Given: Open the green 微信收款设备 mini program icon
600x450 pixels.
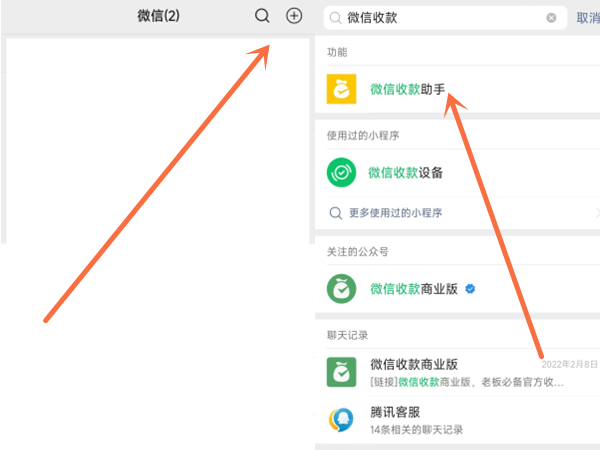Looking at the screenshot, I should click(x=341, y=172).
